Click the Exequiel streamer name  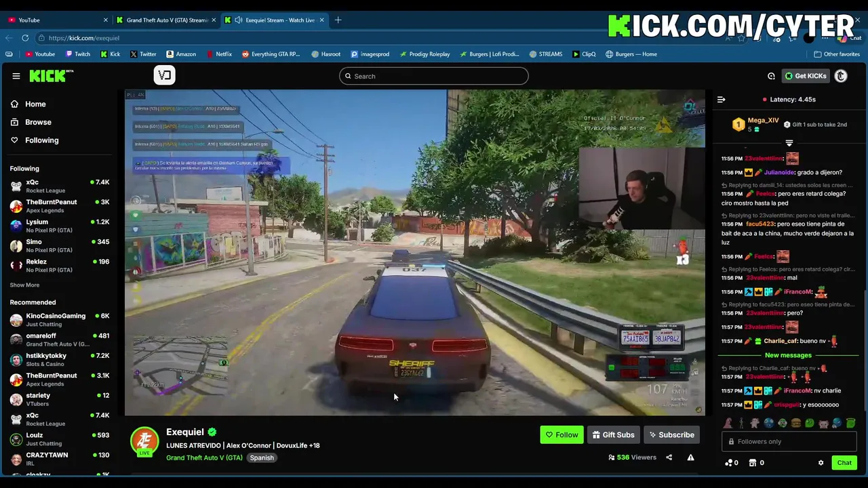click(x=184, y=432)
